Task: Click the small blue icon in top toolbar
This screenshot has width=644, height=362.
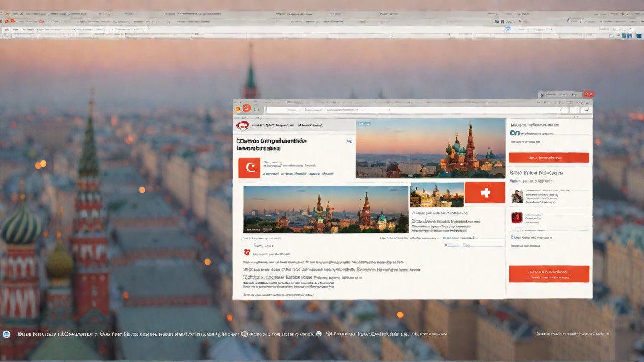Action: (x=508, y=29)
